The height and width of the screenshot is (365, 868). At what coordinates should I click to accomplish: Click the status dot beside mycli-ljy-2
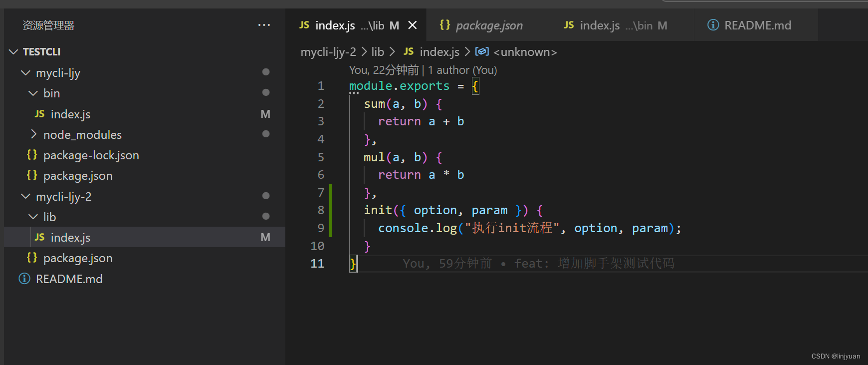point(266,196)
